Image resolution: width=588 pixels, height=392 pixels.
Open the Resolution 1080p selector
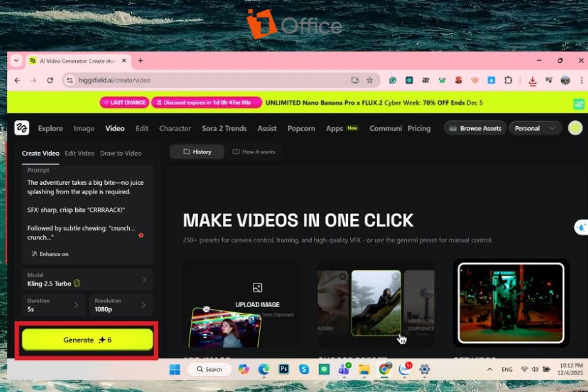point(121,305)
